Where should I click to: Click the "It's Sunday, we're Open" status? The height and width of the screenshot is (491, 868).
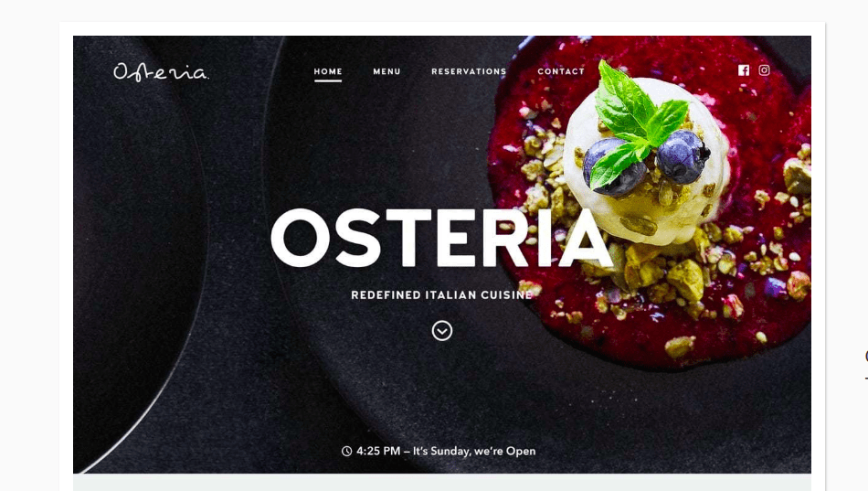(x=474, y=451)
